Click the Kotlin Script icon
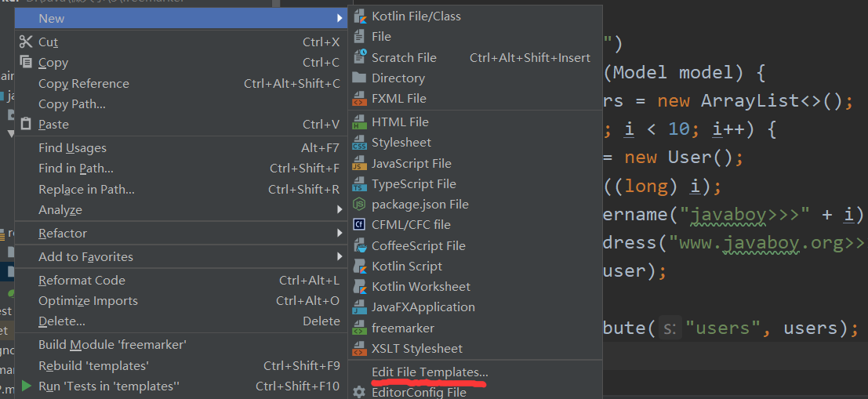Viewport: 868px width, 399px height. [360, 267]
